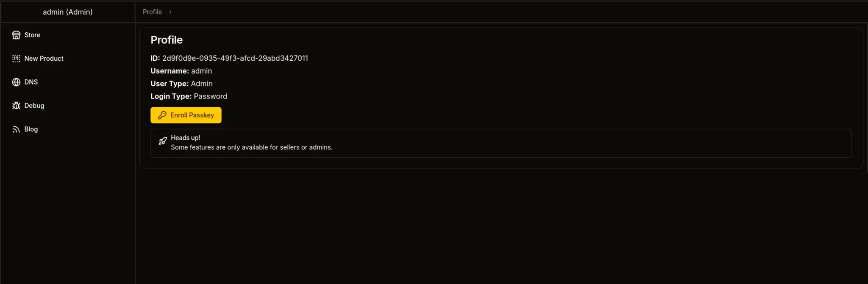Click the Store shop icon in sidebar
Screen dimensions: 868x284
pos(16,35)
